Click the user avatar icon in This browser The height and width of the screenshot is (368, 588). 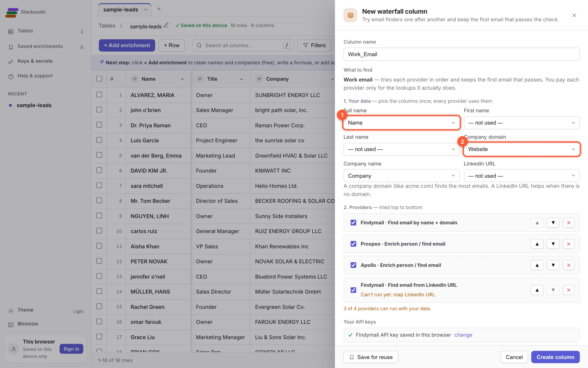point(14,349)
